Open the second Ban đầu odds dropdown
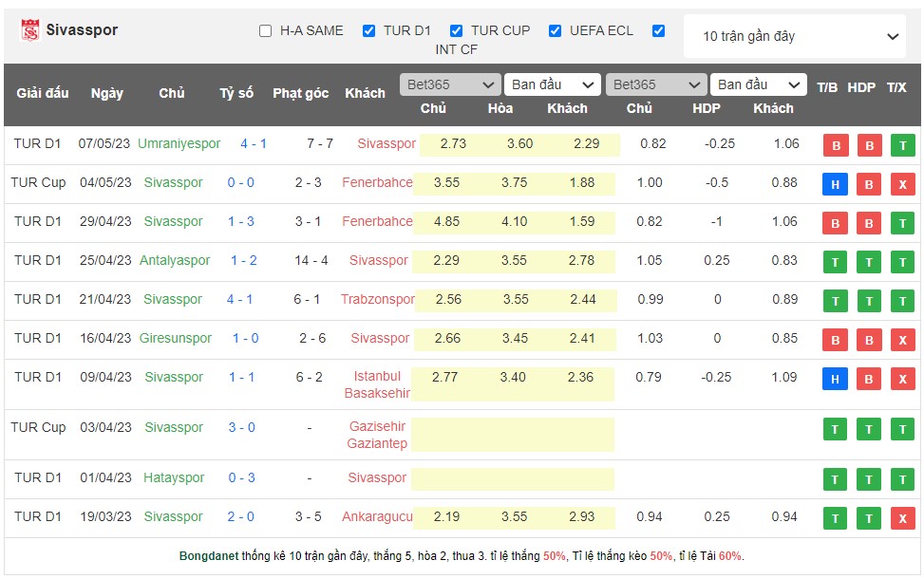 (x=758, y=84)
